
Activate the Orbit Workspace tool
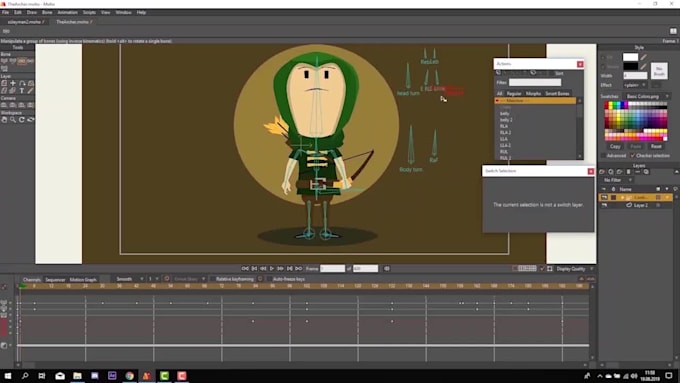pyautogui.click(x=30, y=120)
